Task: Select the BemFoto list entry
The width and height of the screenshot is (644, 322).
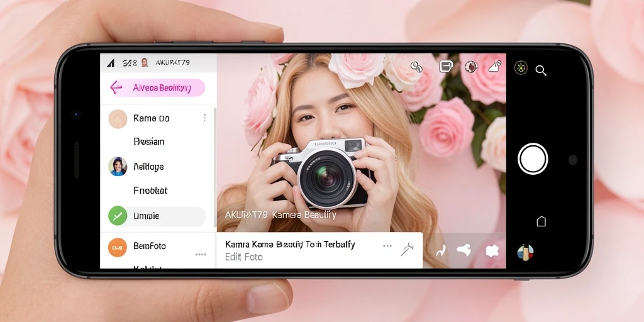Action: [150, 246]
